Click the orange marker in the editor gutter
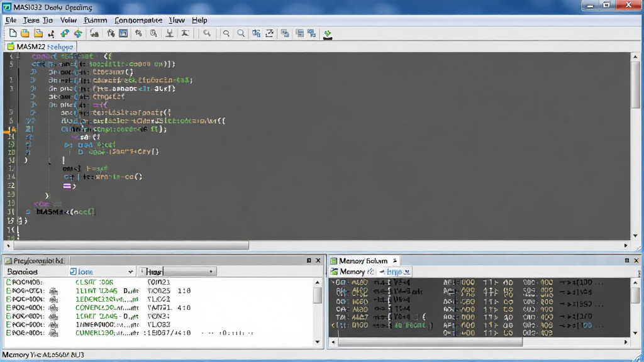The width and height of the screenshot is (644, 362). pos(9,131)
